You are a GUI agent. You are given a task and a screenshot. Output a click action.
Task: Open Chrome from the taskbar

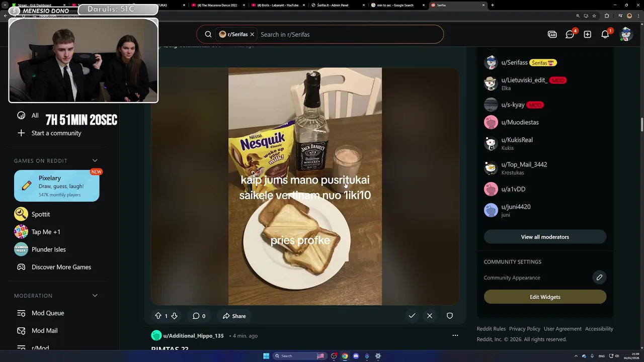[x=345, y=356]
